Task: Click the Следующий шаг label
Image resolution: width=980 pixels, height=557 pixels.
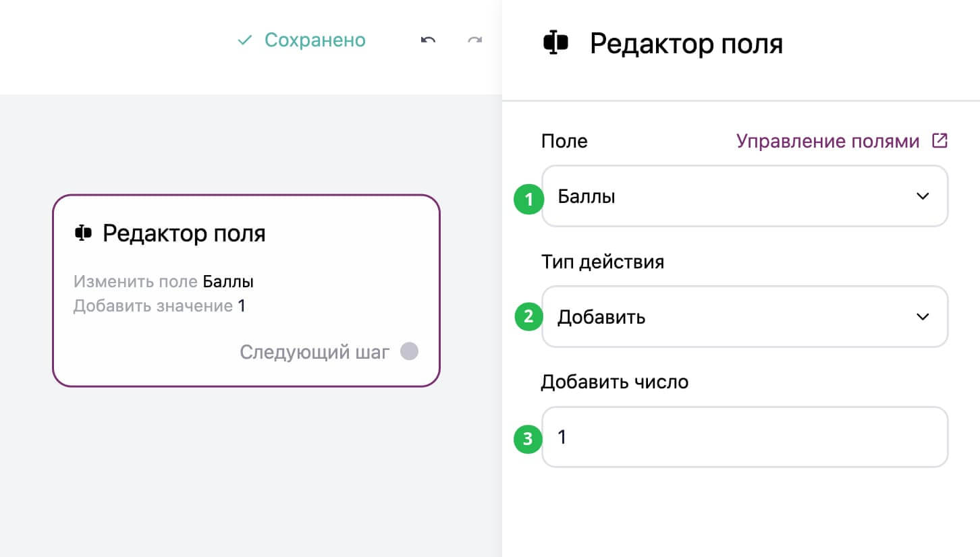Action: [x=315, y=352]
